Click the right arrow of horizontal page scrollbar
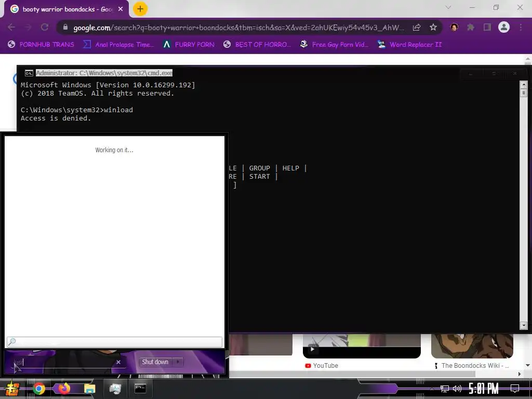Viewport: 532px width, 399px height. click(x=520, y=374)
